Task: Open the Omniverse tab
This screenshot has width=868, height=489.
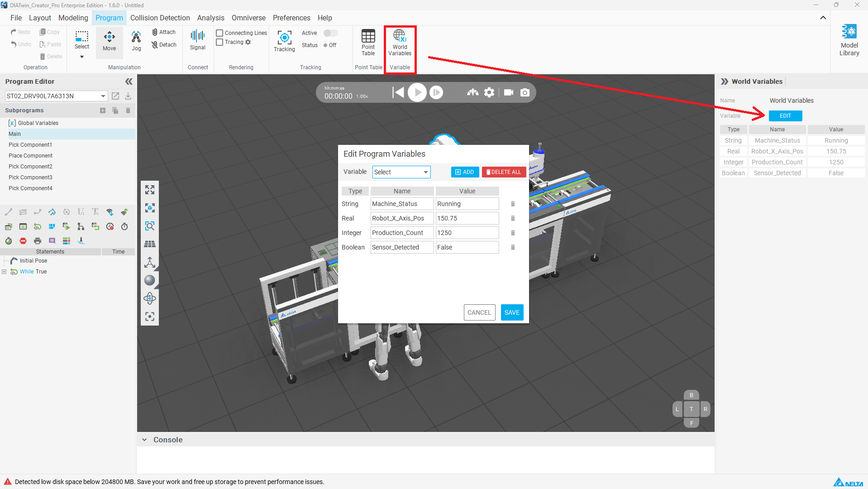Action: (x=248, y=18)
